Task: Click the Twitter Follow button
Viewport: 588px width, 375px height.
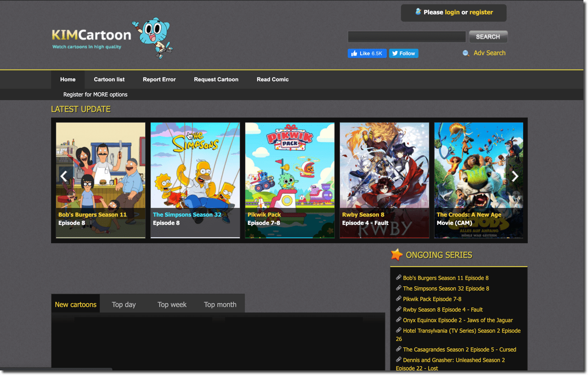Action: tap(404, 53)
